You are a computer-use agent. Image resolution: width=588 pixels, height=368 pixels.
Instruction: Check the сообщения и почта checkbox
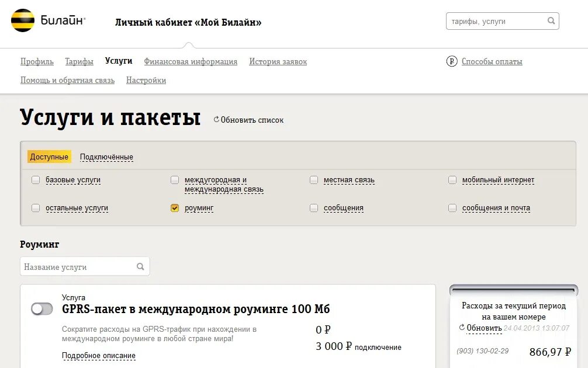coord(452,207)
